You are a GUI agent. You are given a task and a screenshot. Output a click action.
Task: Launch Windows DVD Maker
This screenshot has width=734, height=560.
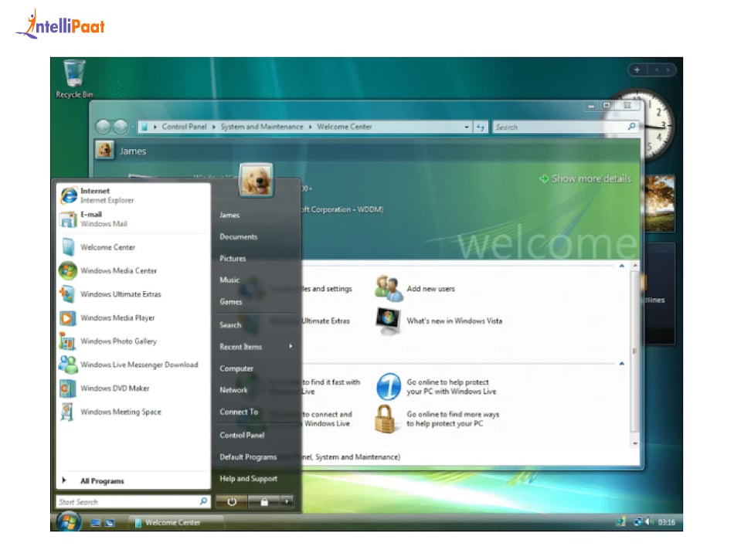(x=132, y=388)
